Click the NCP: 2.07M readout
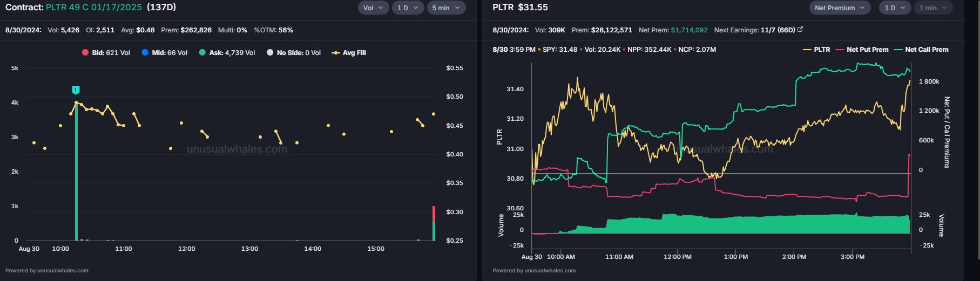Viewport: 980px width, 281px height. tap(697, 50)
